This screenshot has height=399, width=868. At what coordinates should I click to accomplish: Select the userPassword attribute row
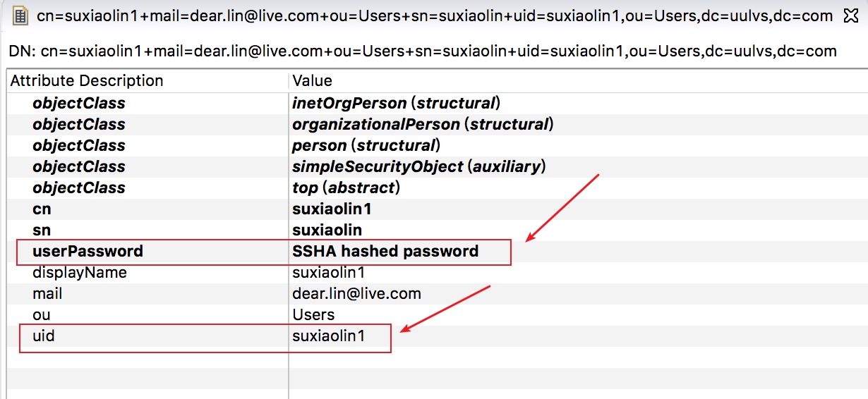(437, 251)
